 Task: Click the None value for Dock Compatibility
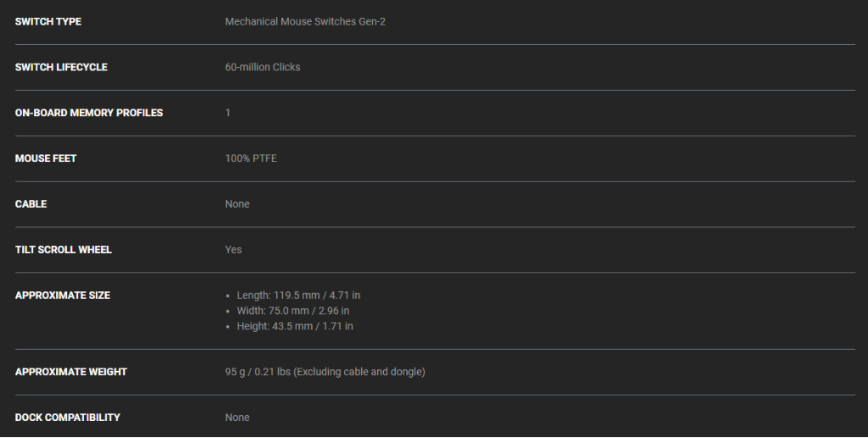(x=237, y=418)
